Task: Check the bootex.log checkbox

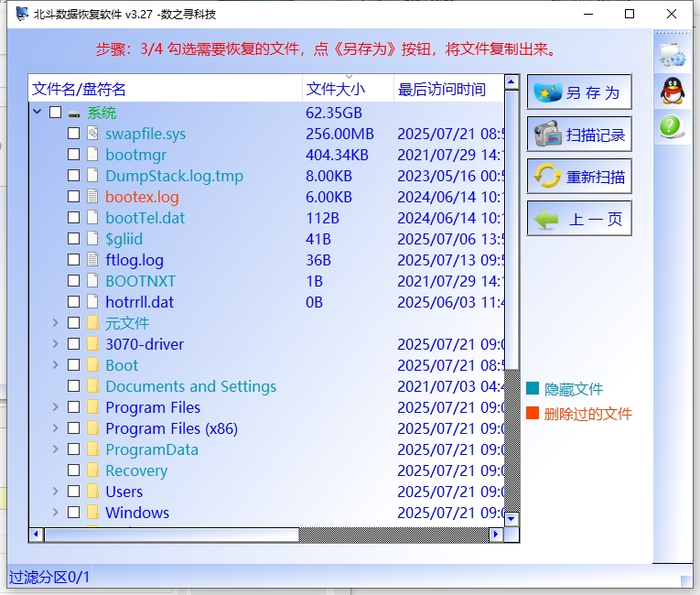Action: (x=74, y=196)
